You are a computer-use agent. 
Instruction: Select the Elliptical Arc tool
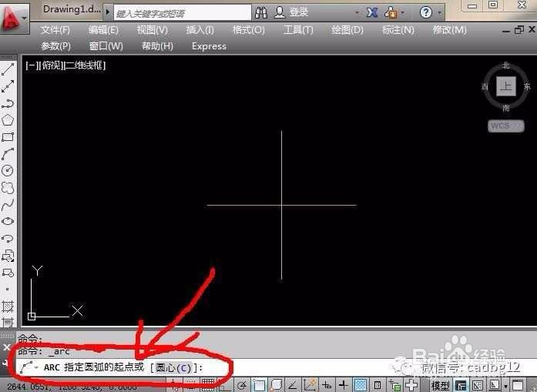8,238
